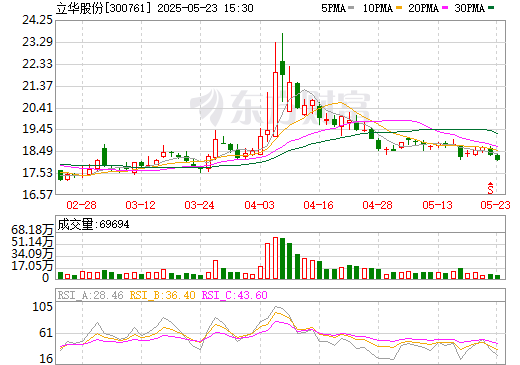The height and width of the screenshot is (365, 520).
Task: Click the 02-28 date label
Action: [x=81, y=205]
